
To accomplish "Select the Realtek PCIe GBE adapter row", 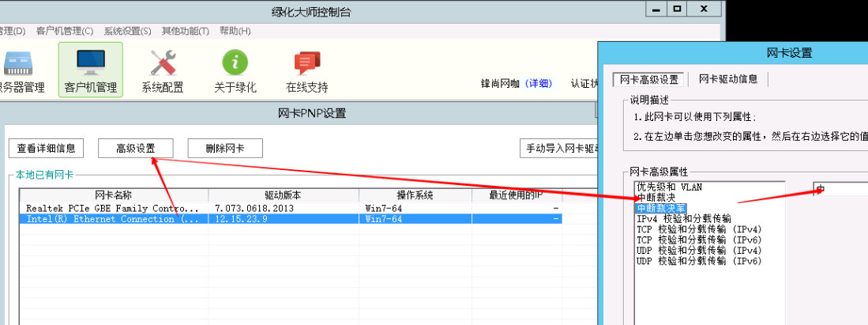I will click(113, 208).
